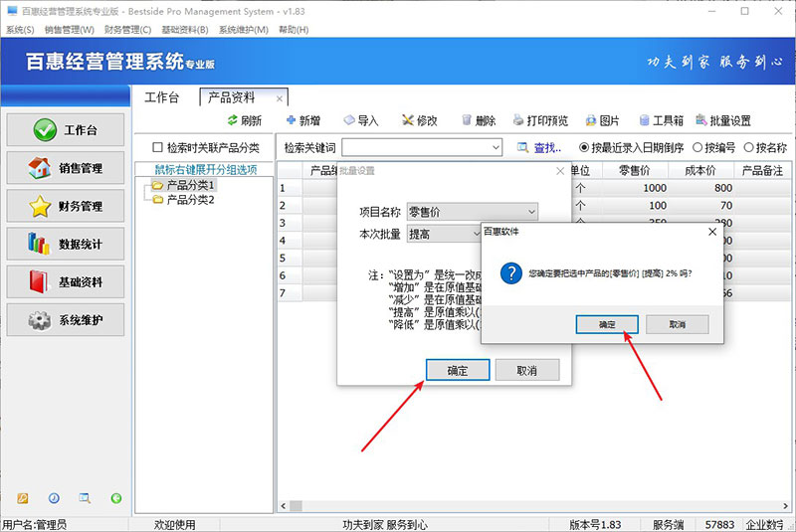Select the 产品分类1 folder
Screen dimensions: 796x532
(184, 185)
